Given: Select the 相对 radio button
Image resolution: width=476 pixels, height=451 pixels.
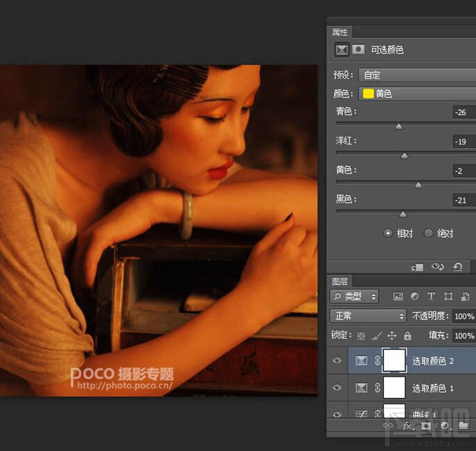Looking at the screenshot, I should (387, 234).
